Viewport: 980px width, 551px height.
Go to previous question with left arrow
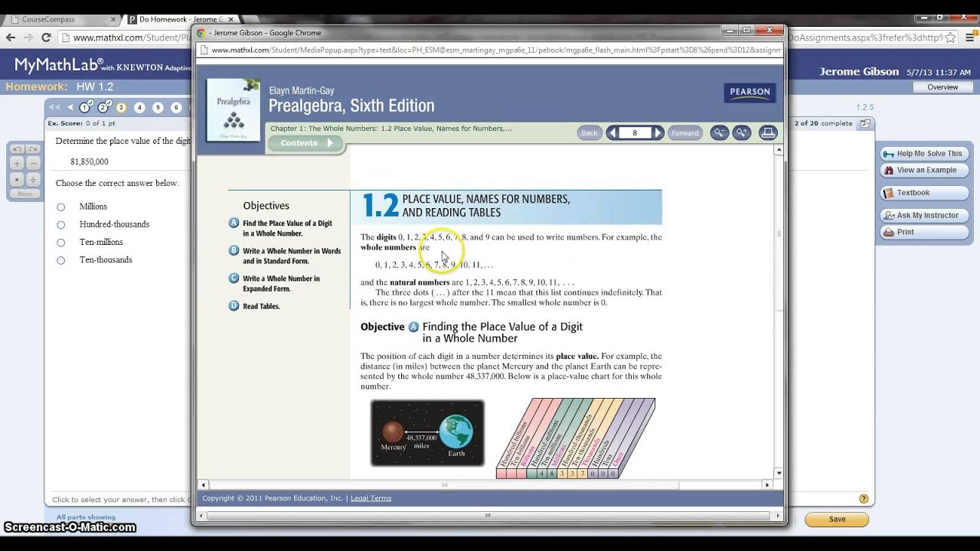click(x=70, y=108)
